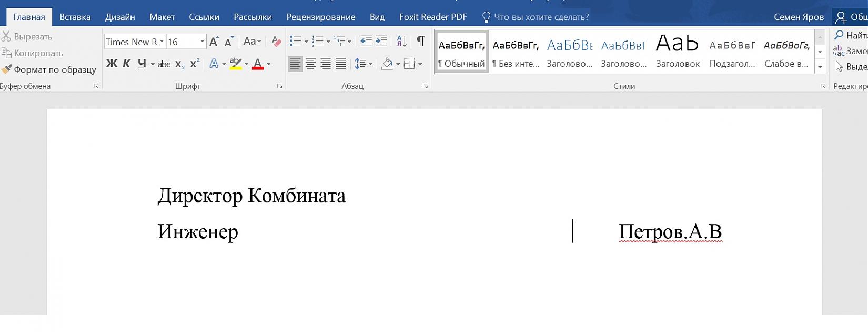Click the Format Painter brush icon
The image size is (868, 336).
click(6, 69)
